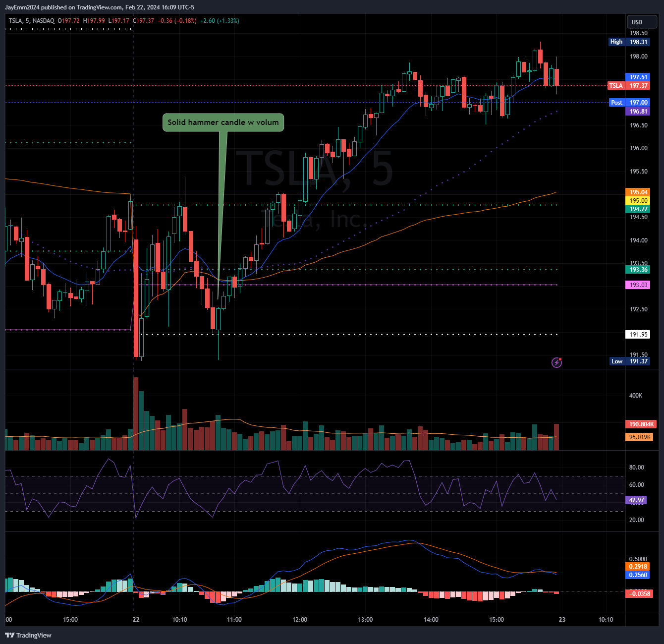
Task: Click the 190.804K volume value label
Action: 641,424
